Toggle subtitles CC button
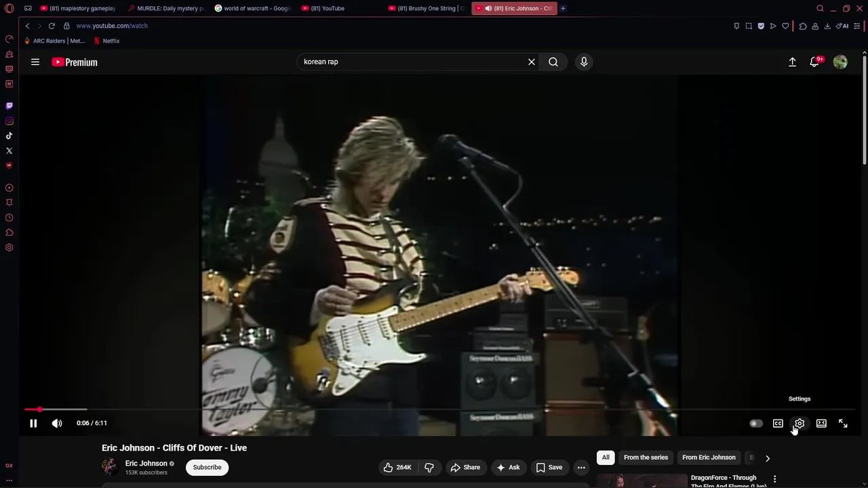 point(778,424)
